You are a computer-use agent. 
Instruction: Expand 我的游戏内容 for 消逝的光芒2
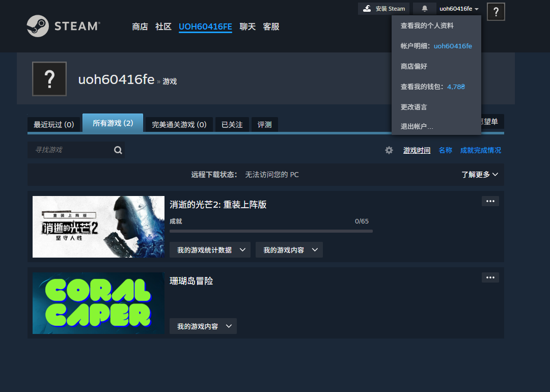(289, 250)
